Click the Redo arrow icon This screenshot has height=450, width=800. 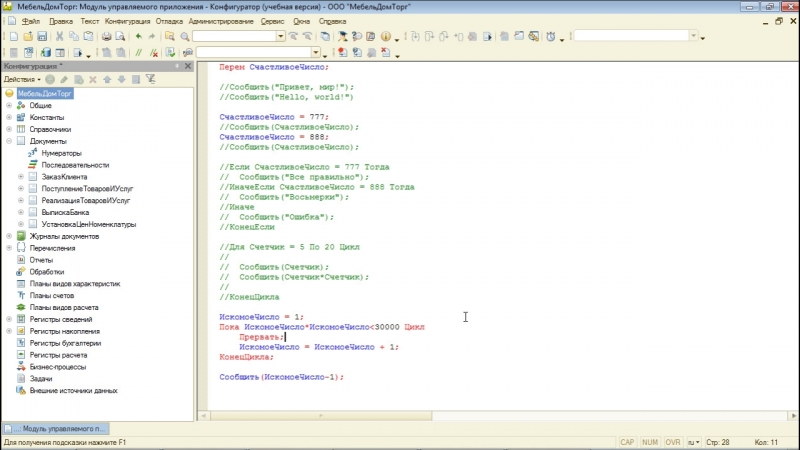point(152,36)
